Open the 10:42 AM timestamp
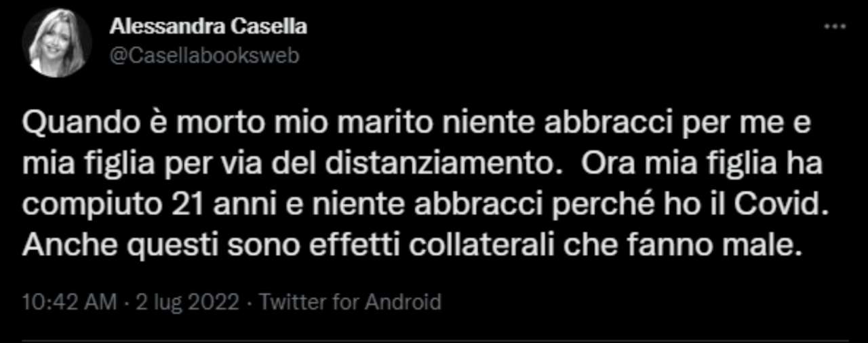This screenshot has width=868, height=343. point(68,302)
